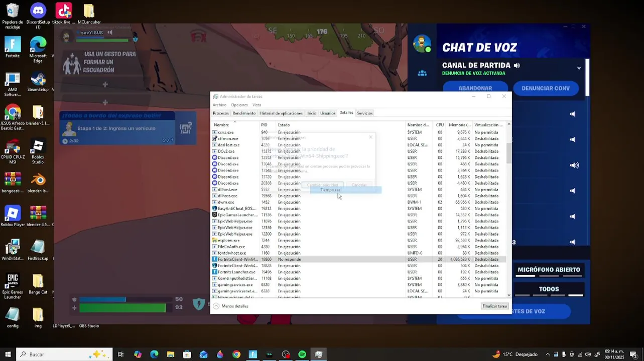Open the Bango Cat folder on the desktop
644x361 pixels.
(x=38, y=284)
